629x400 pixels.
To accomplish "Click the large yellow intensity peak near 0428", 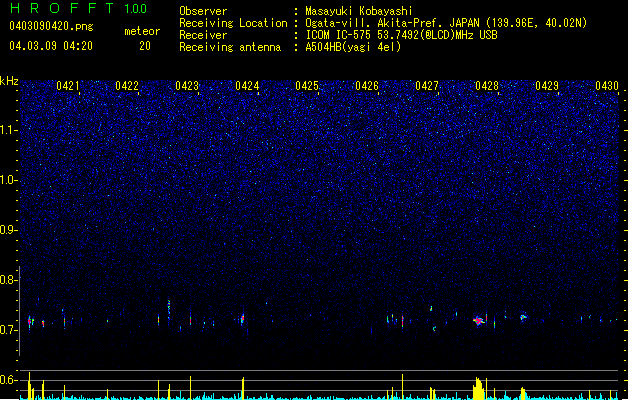I will point(478,388).
